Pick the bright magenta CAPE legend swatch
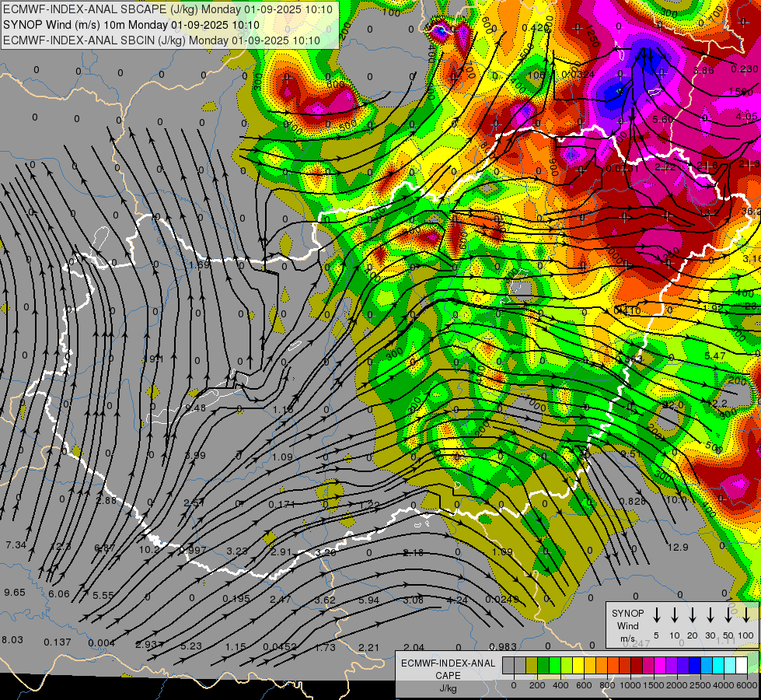 661,665
